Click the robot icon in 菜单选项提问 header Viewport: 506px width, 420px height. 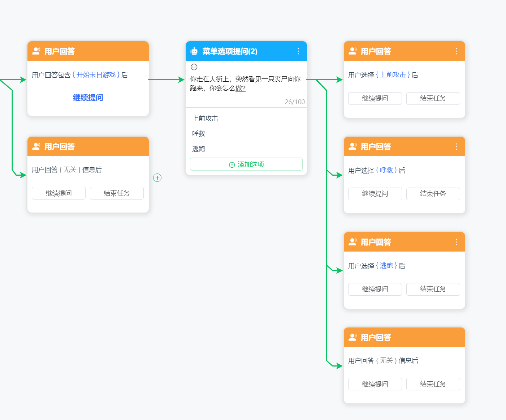coord(194,51)
